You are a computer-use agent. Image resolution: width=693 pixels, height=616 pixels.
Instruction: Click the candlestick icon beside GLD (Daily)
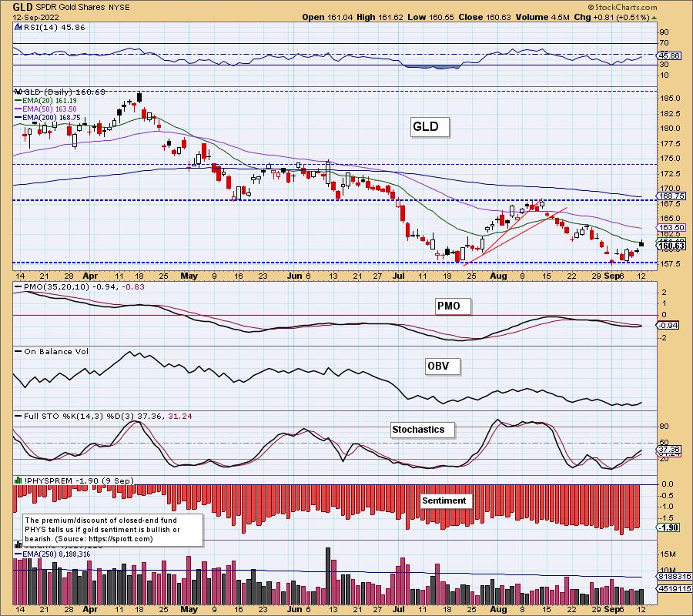(x=18, y=92)
